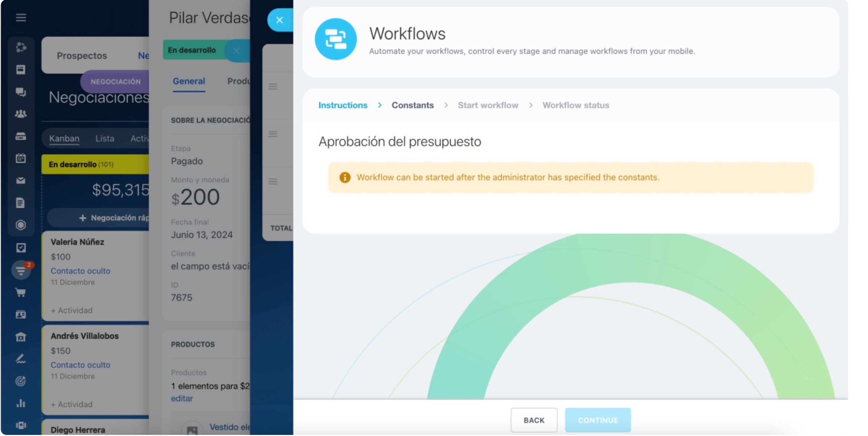
Task: Open the chat messages sidebar icon
Action: pos(21,92)
